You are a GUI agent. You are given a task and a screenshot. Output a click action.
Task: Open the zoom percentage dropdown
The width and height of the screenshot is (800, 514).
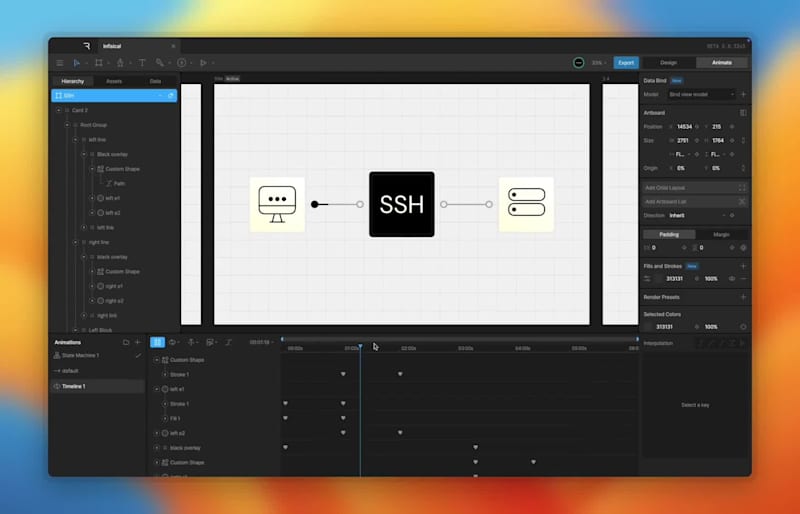[598, 63]
